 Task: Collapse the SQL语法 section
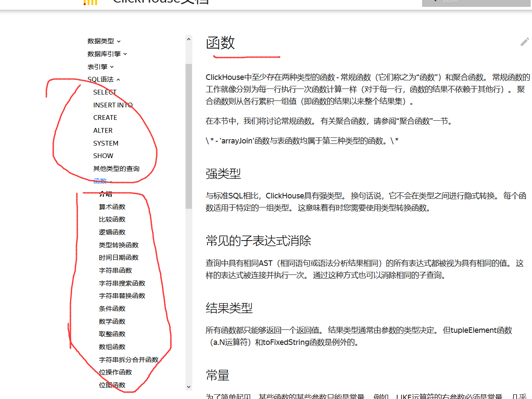[x=104, y=79]
